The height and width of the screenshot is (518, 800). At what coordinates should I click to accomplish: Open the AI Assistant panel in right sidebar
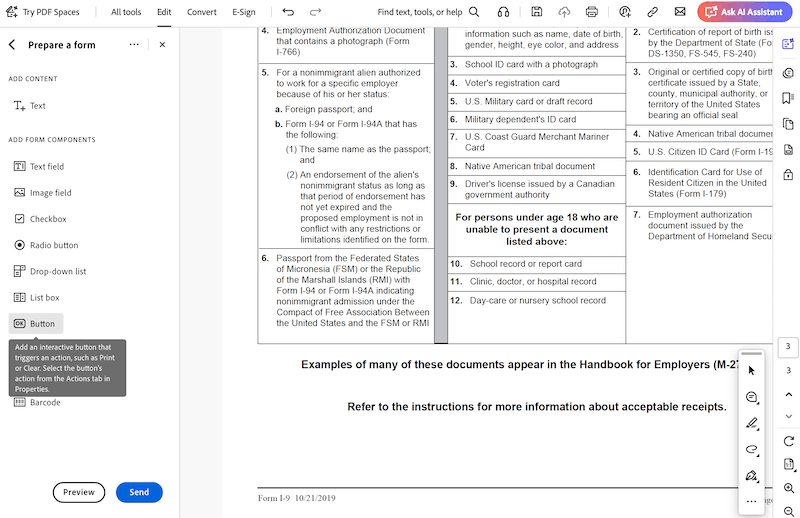tap(788, 45)
